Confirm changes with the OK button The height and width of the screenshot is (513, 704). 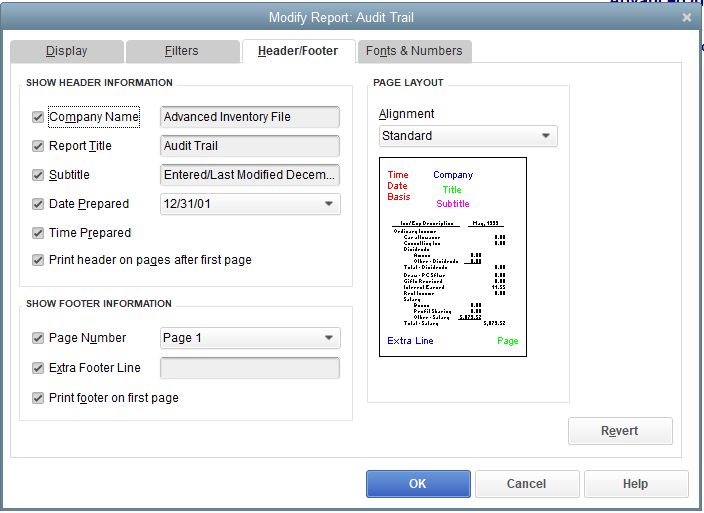coord(418,484)
